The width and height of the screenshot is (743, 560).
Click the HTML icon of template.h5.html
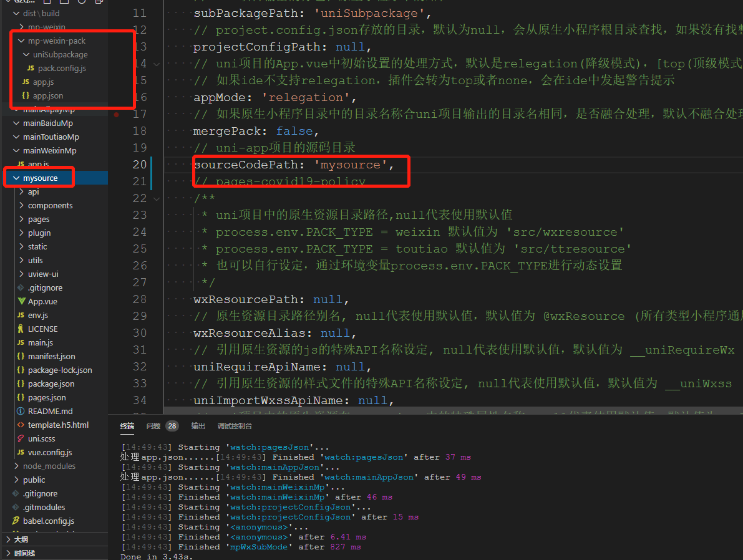(21, 425)
